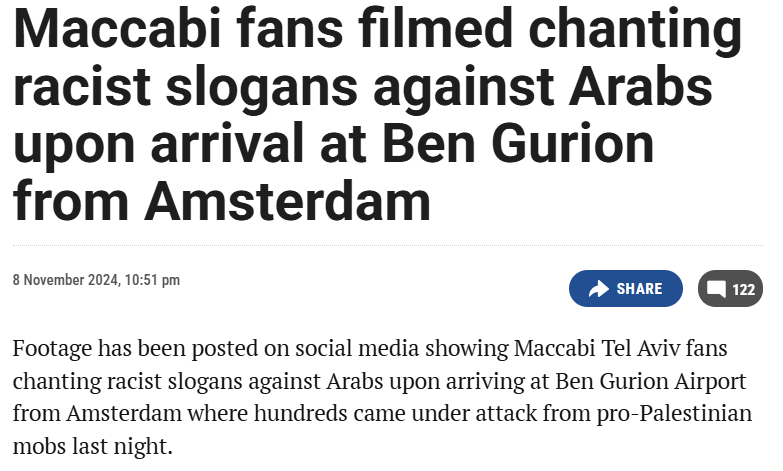Viewport: 783px width, 471px height.
Task: Click 'chanting' at the headline's first line end
Action: [x=635, y=30]
